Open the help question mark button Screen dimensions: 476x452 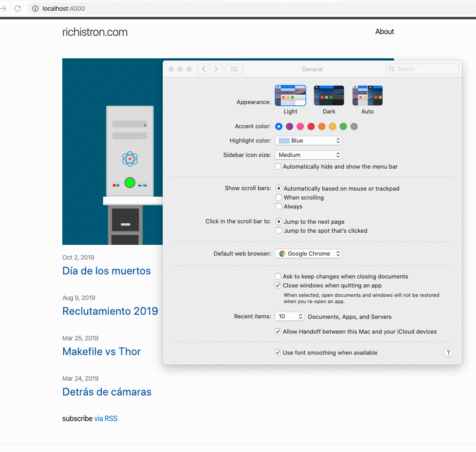point(448,352)
